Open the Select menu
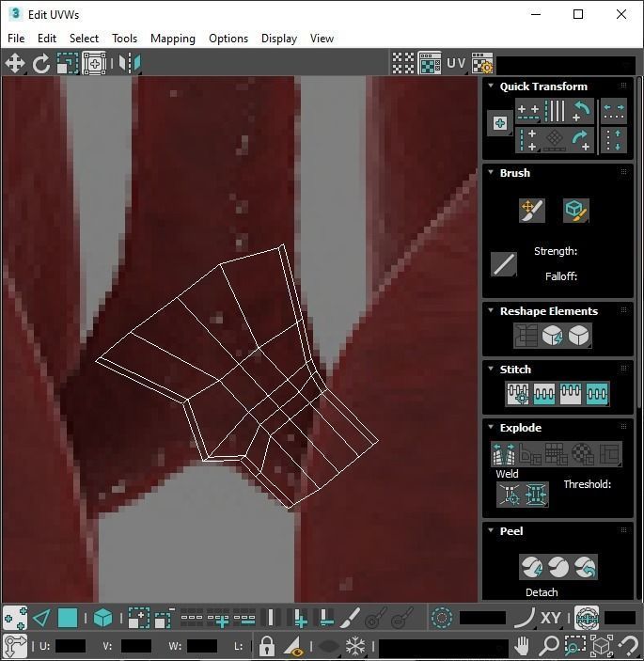The width and height of the screenshot is (644, 661). click(x=84, y=39)
